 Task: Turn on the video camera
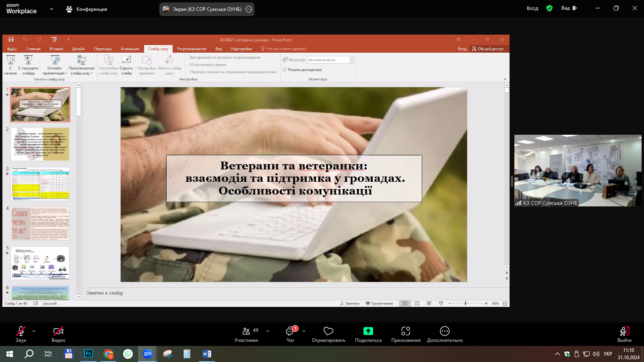[x=58, y=331]
